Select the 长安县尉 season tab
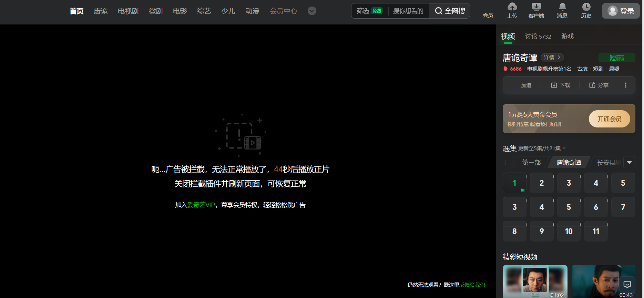Screen dimensions: 644x298 [x=609, y=163]
